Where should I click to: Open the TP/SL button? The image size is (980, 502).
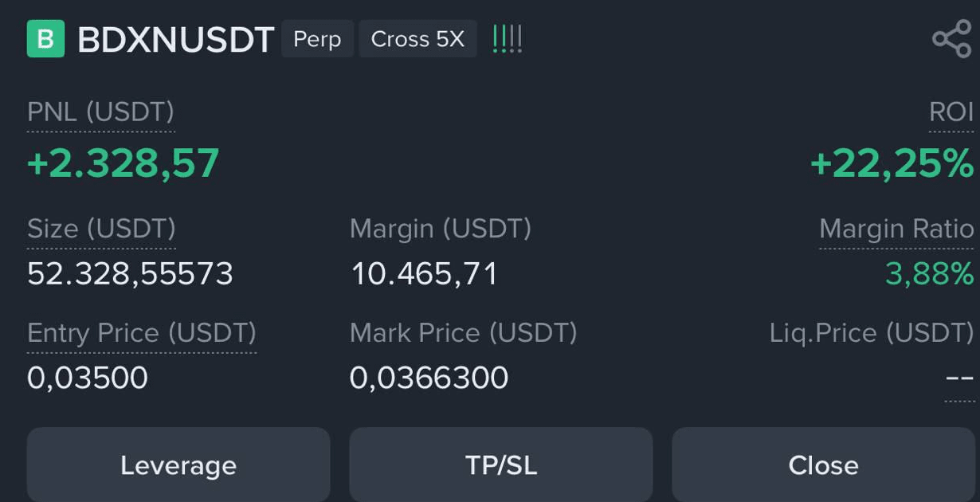click(x=501, y=465)
